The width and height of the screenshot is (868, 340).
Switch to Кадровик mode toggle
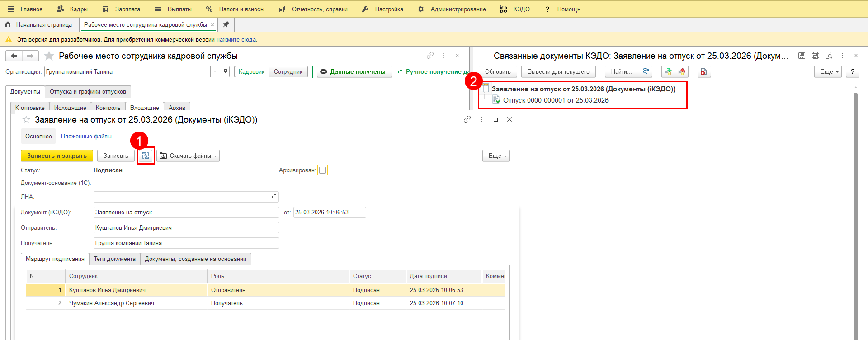click(251, 71)
